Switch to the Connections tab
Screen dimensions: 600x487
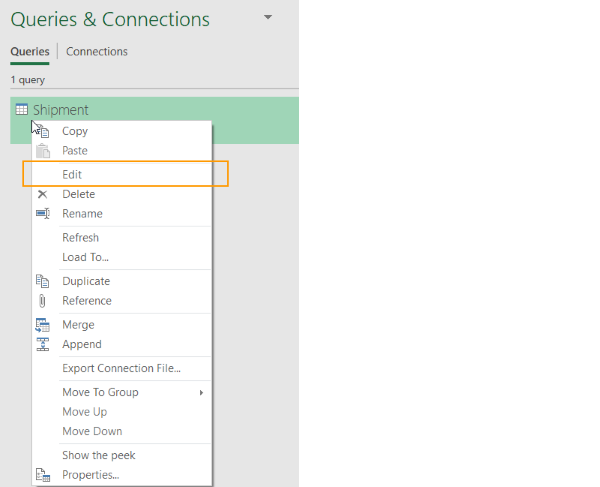pos(97,52)
